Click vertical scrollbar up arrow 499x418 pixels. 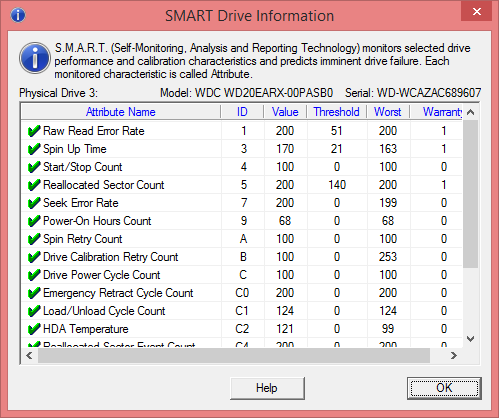click(x=471, y=112)
